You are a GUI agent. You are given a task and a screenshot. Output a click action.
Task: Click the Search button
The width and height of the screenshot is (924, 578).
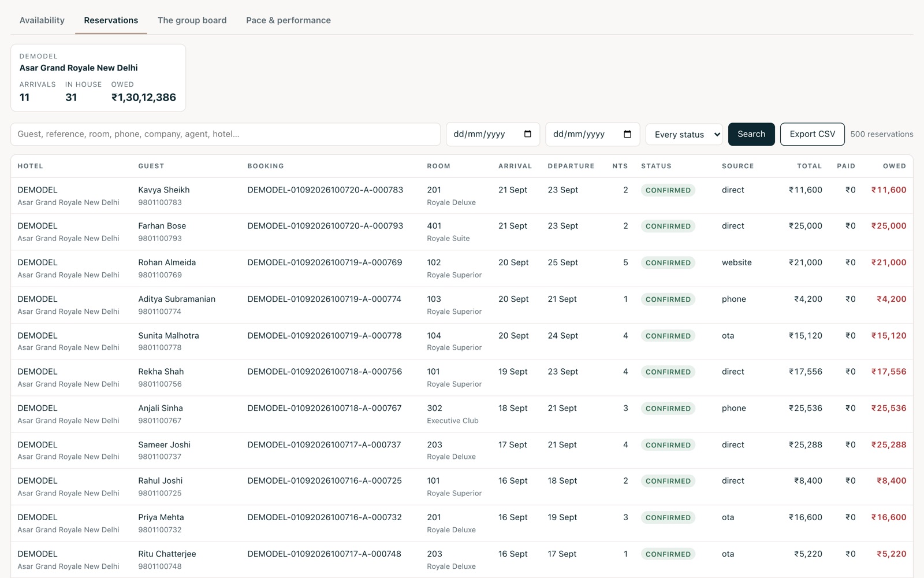coord(751,134)
